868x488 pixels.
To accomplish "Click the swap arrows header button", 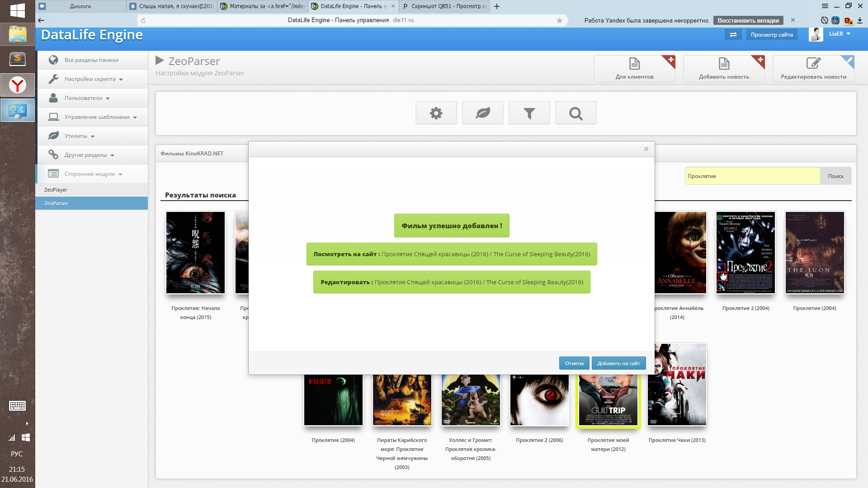I will [x=733, y=35].
